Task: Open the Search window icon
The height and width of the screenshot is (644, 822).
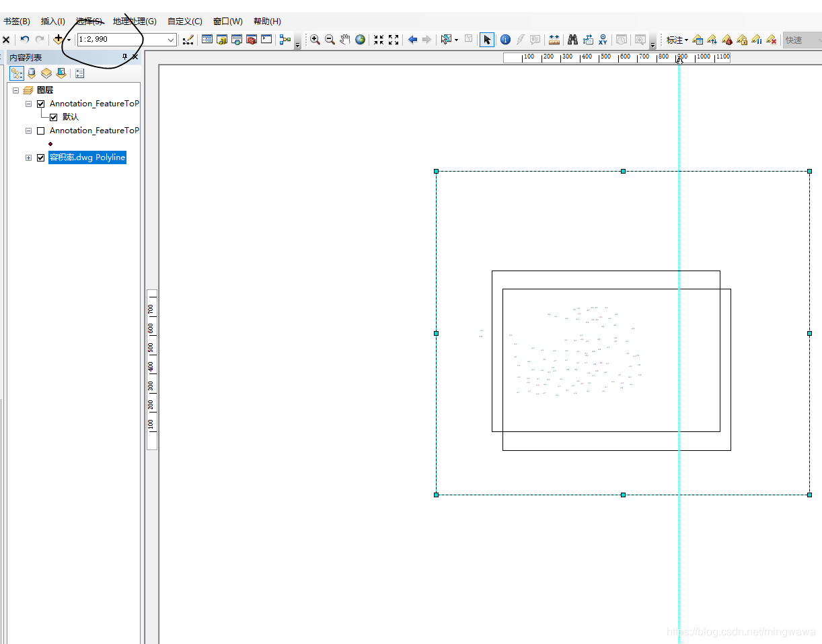Action: click(237, 40)
